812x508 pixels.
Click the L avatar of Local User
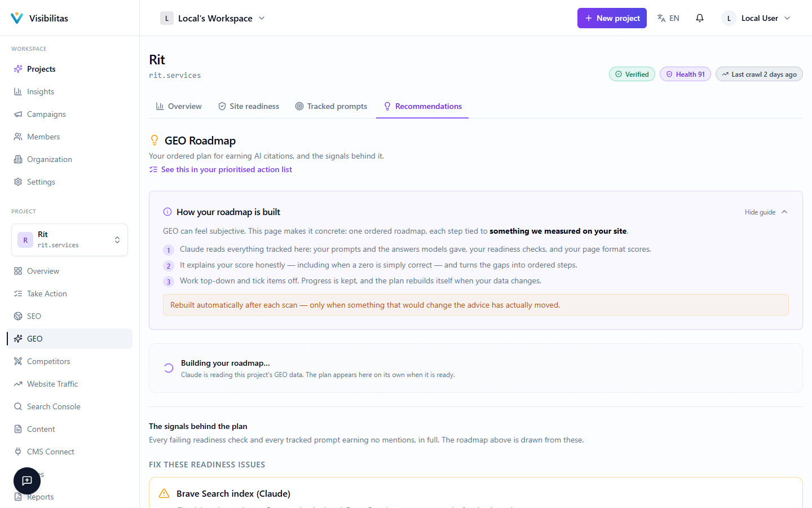(729, 18)
